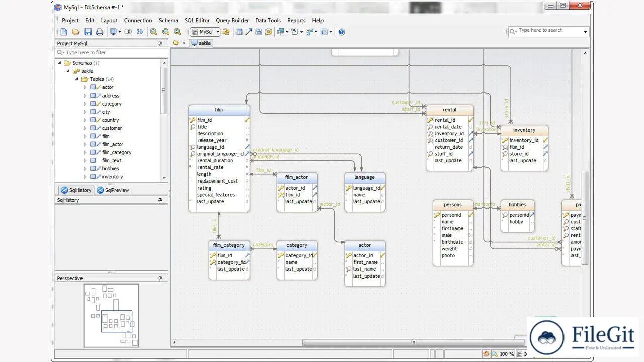This screenshot has height=362, width=644.
Task: Click the refresh/sync database arrows icon
Action: tap(226, 32)
